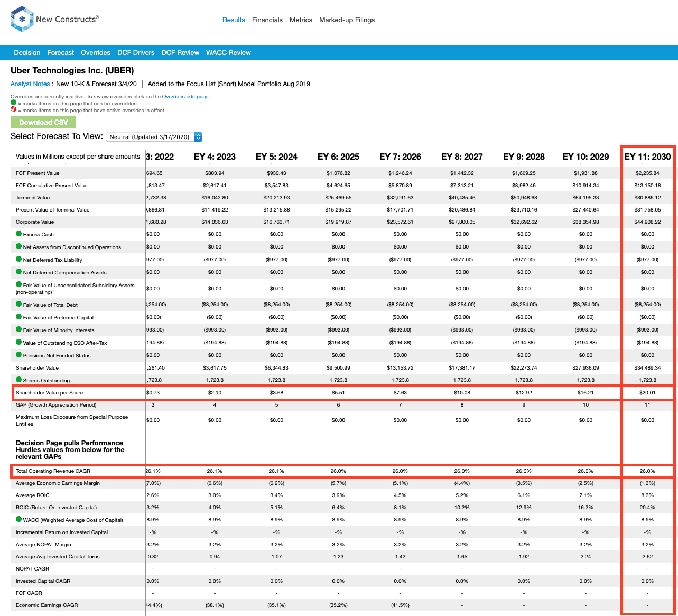This screenshot has width=678, height=616.
Task: Click the Total Operating Revenue CAGR label
Action: pyautogui.click(x=53, y=471)
